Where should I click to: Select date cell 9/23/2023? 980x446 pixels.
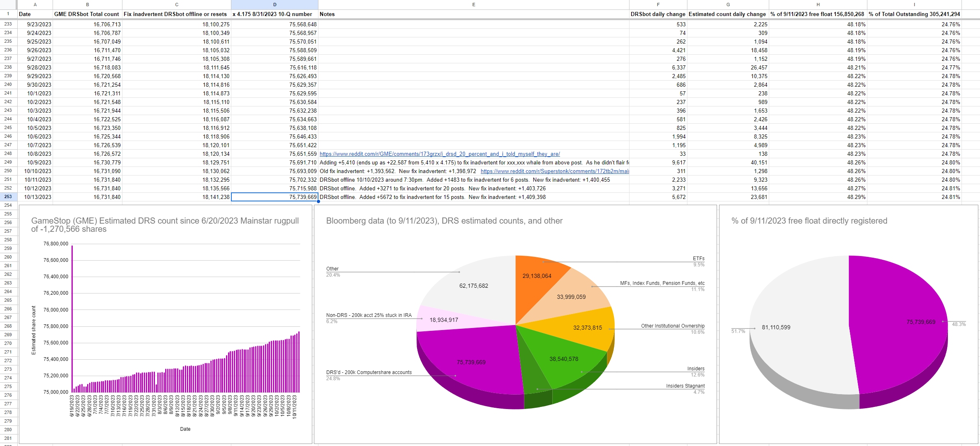35,24
